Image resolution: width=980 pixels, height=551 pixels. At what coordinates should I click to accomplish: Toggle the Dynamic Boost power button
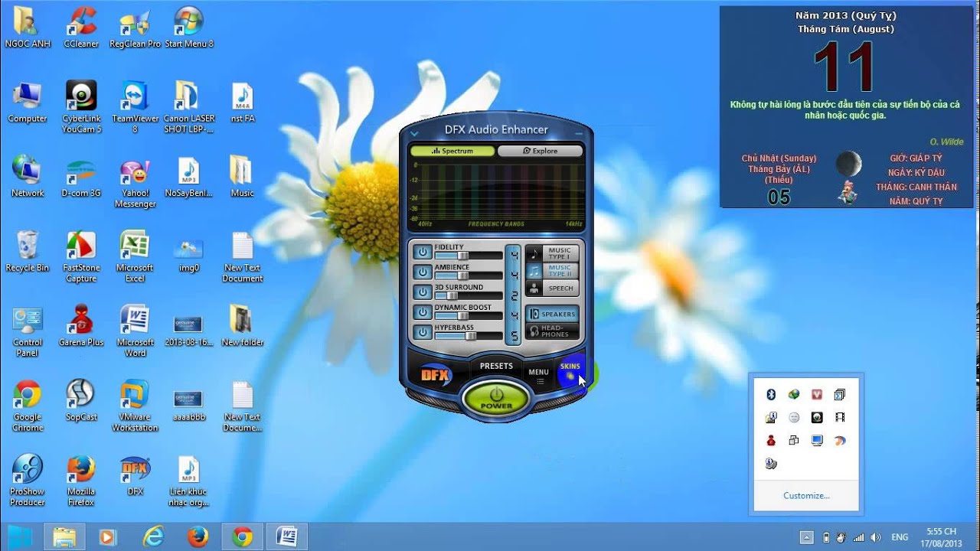[423, 311]
